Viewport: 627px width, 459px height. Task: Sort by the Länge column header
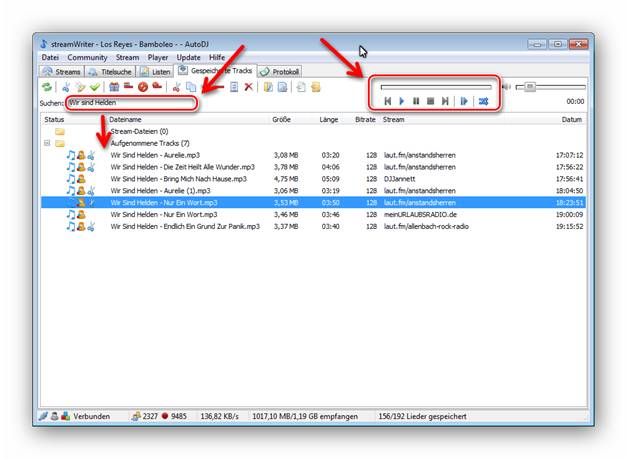329,119
